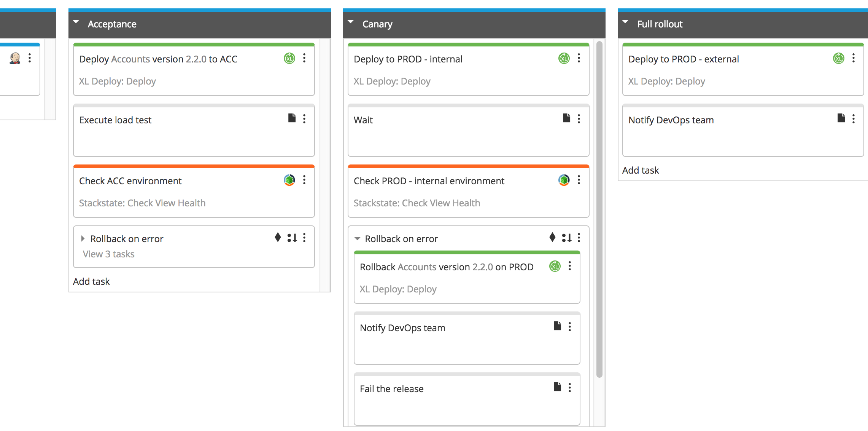Click the Acceptance phase title
Screen dimensions: 868x431
click(x=112, y=24)
